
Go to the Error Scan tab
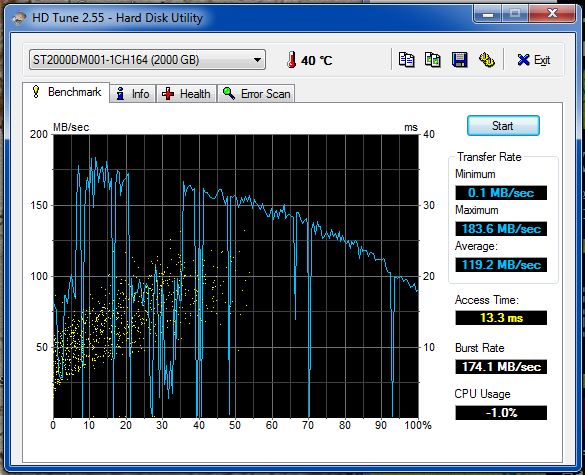click(256, 94)
